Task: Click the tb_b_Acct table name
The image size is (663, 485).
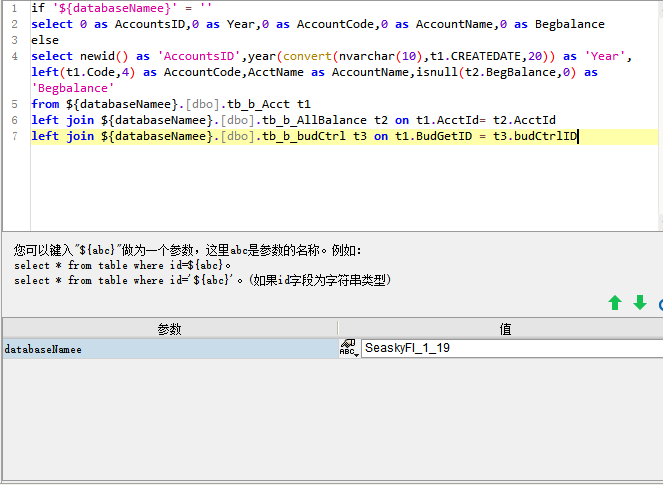Action: pos(258,104)
